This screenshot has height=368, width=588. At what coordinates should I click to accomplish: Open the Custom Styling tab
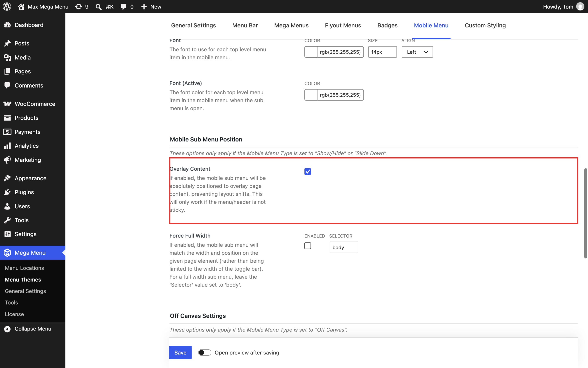pyautogui.click(x=485, y=25)
